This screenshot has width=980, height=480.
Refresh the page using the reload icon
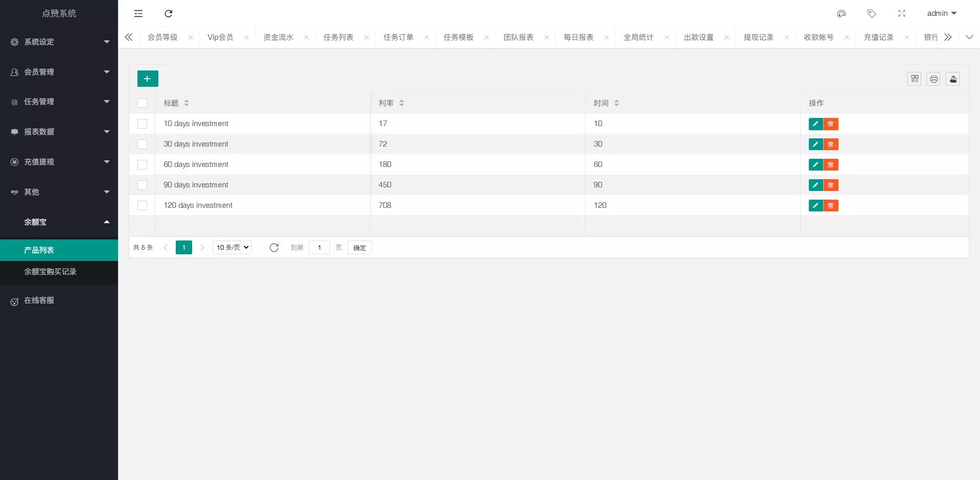pyautogui.click(x=168, y=14)
